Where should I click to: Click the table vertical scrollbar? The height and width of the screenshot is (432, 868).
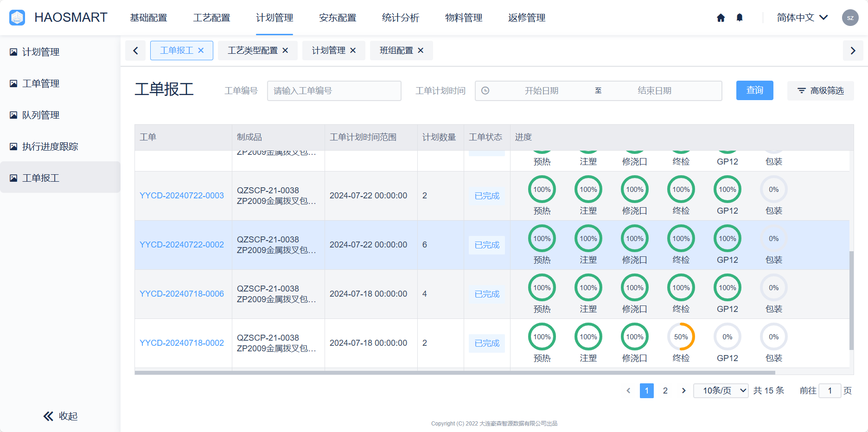pos(851,300)
